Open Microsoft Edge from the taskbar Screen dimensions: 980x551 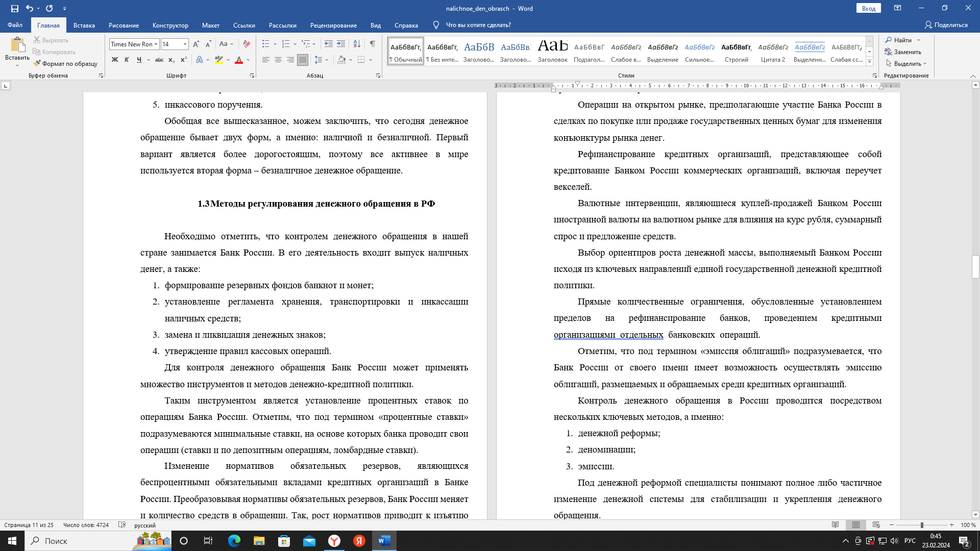pos(234,541)
